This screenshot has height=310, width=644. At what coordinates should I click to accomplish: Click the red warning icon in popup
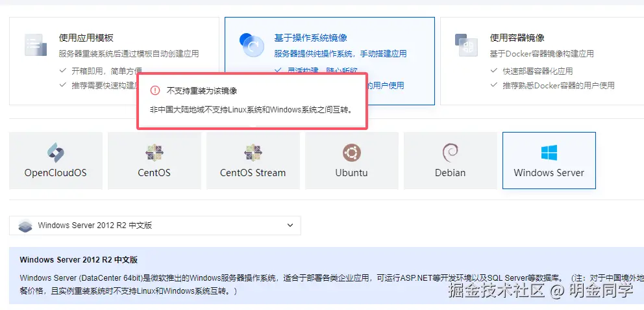pos(155,90)
